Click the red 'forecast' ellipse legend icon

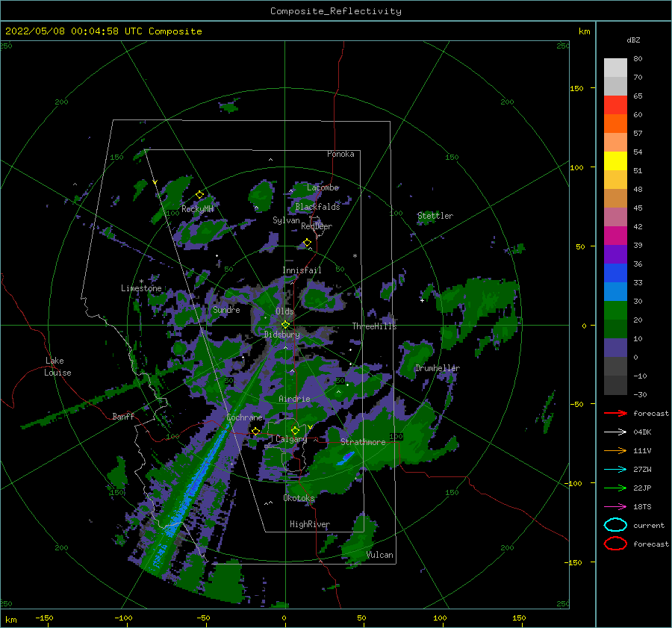(x=615, y=544)
